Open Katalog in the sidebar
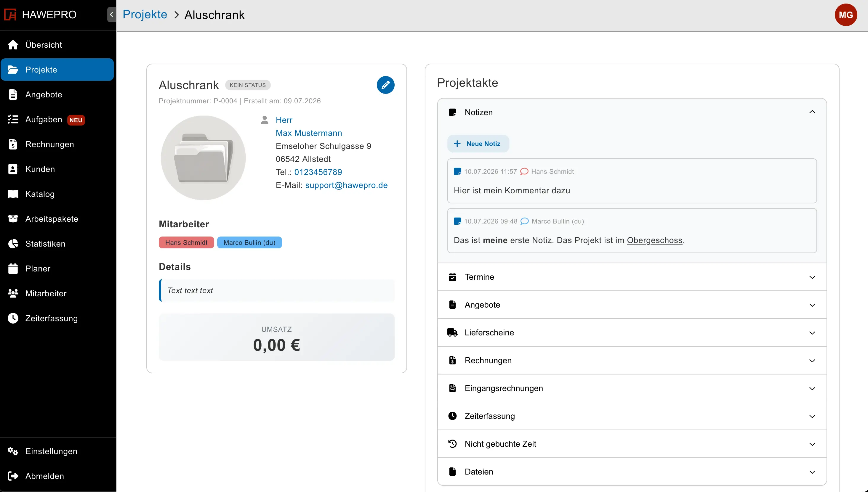868x492 pixels. [x=57, y=194]
